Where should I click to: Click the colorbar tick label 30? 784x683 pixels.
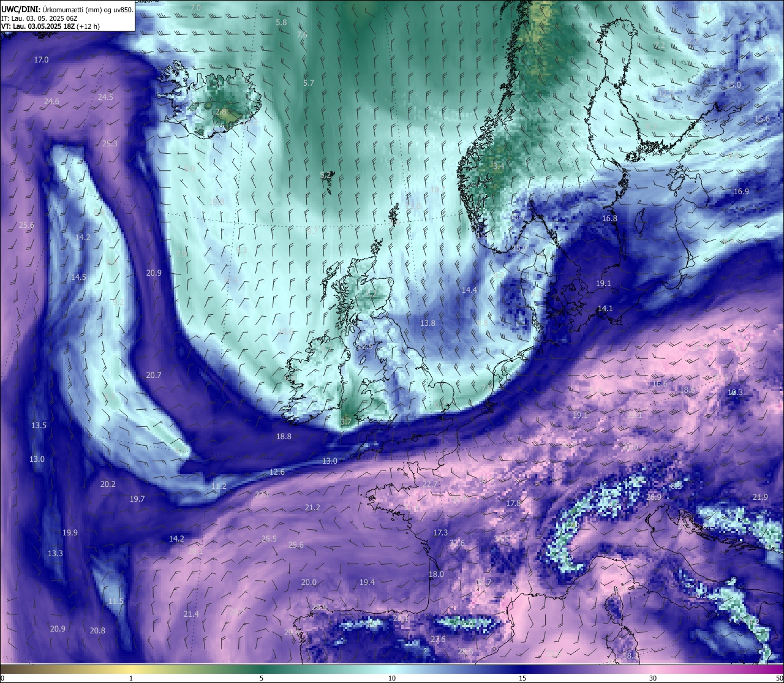pos(653,678)
